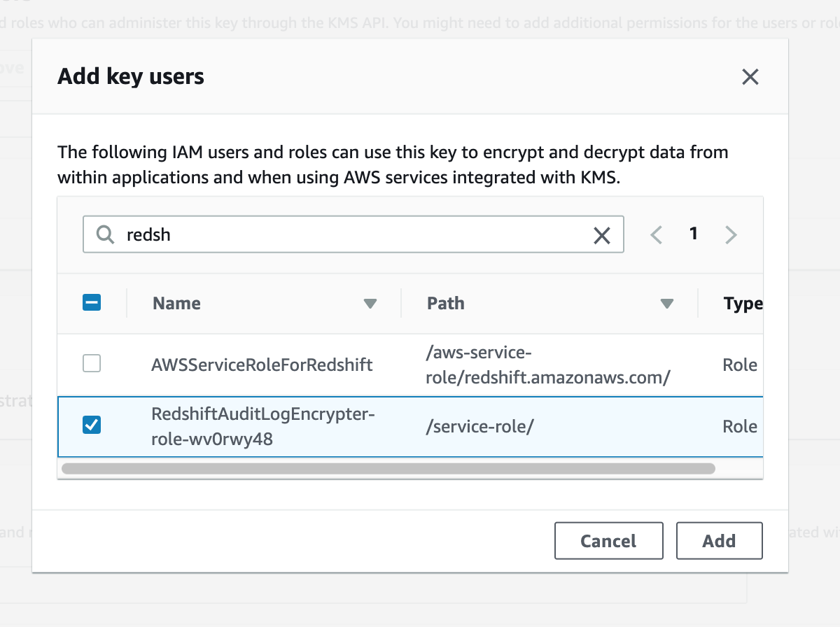840x627 pixels.
Task: Select page number 1
Action: (693, 234)
